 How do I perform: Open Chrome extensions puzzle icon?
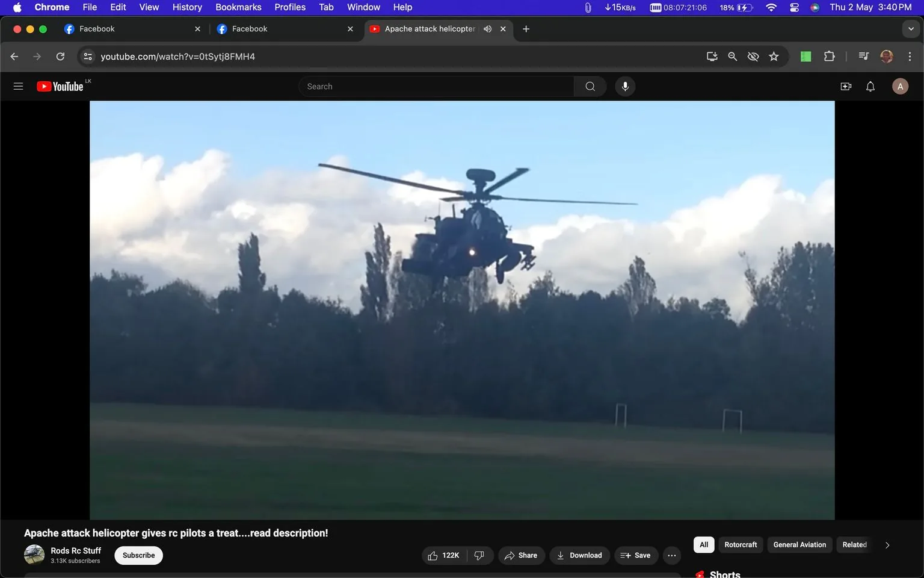point(828,56)
